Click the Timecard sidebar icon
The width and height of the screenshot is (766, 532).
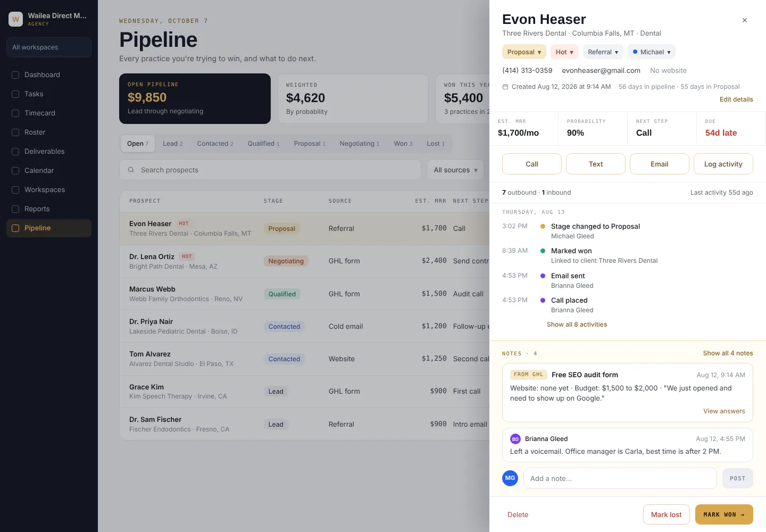coord(15,113)
